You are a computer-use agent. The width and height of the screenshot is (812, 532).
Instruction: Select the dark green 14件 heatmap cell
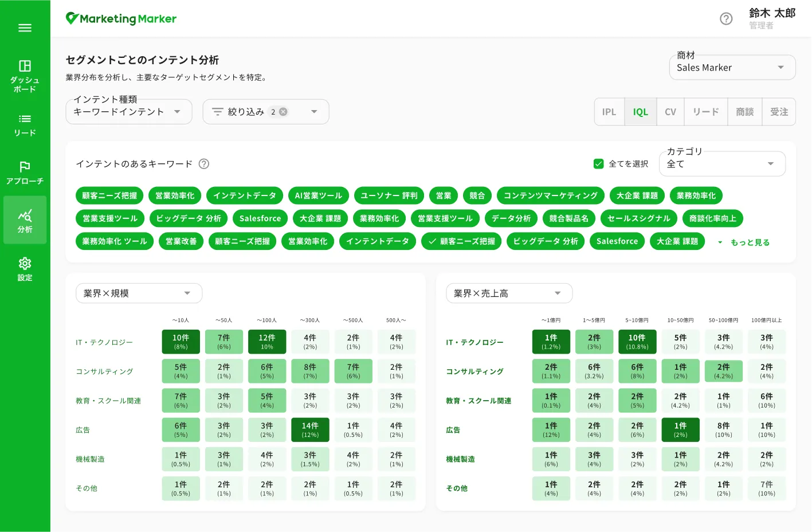[x=310, y=430]
